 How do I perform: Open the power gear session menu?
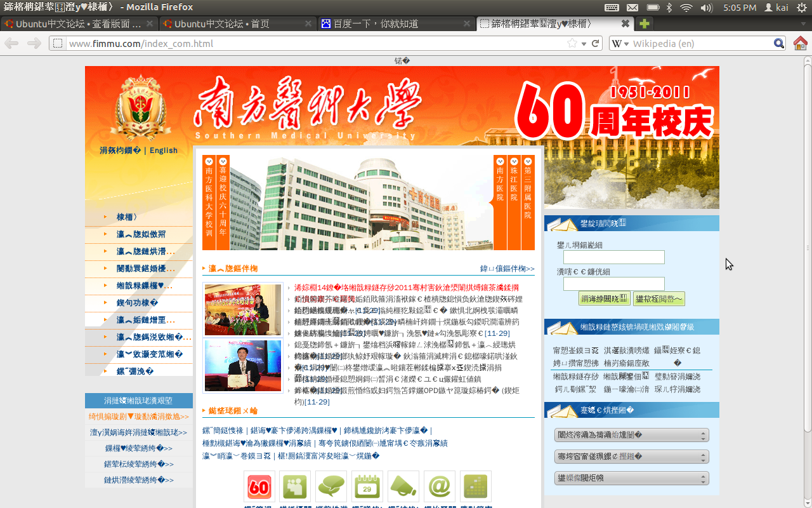(802, 8)
